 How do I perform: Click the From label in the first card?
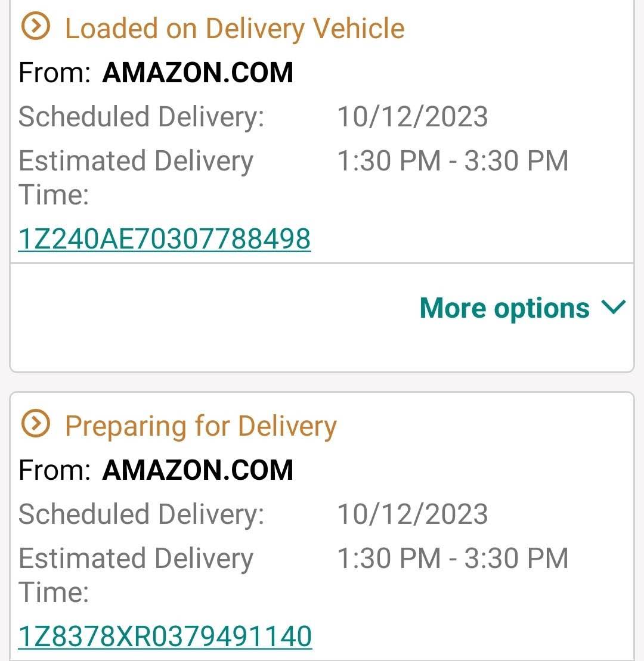[x=55, y=73]
